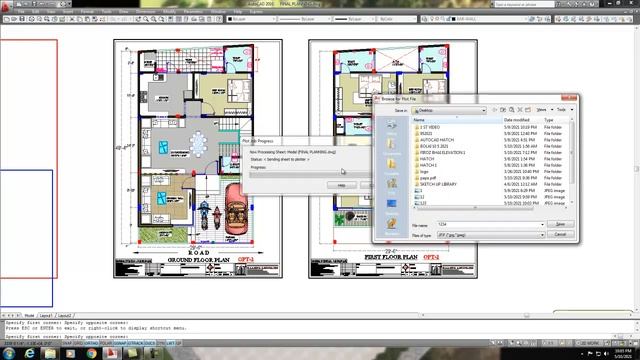Open the linetype control ByLayer dropdown
Image resolution: width=640 pixels, height=360 pixels.
(x=304, y=19)
